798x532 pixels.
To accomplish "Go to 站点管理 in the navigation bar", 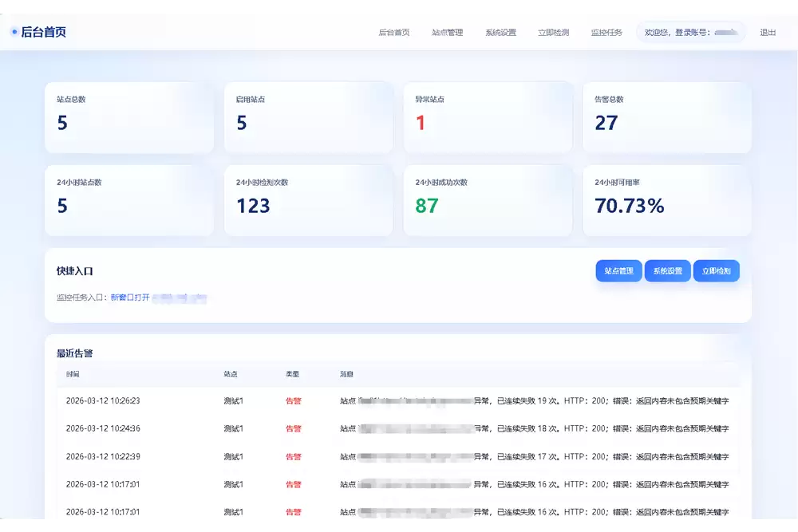I will point(447,33).
